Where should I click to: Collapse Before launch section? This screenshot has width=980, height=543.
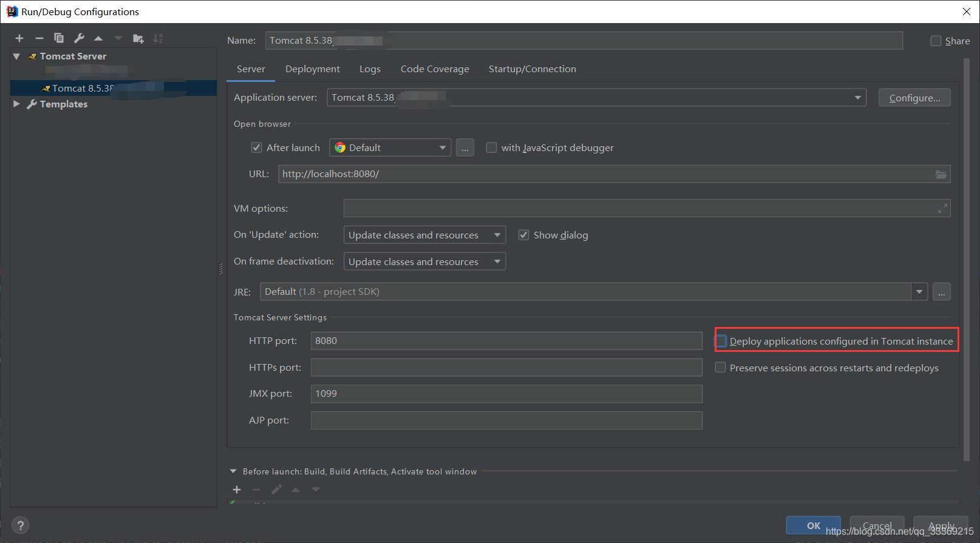click(x=233, y=471)
